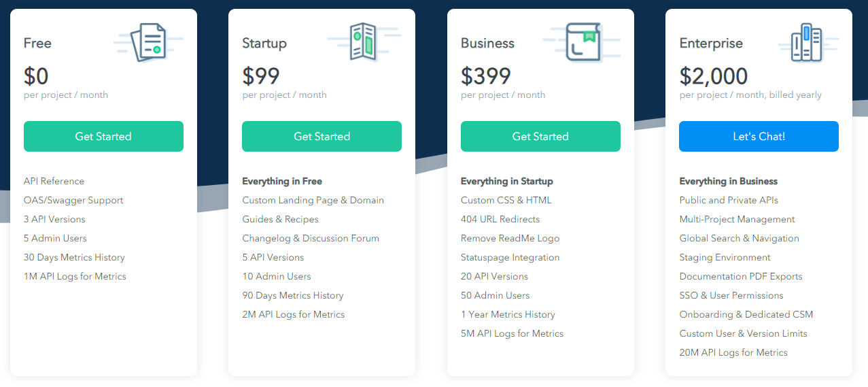Click the $99 Startup price
868x387 pixels.
[x=261, y=75]
